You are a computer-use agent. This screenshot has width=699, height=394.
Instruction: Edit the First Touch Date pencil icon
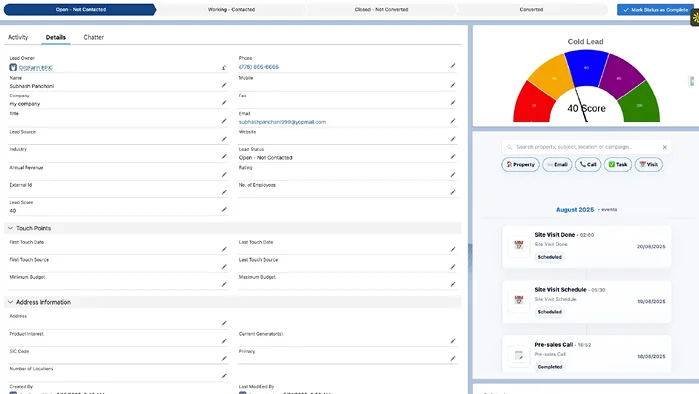[x=224, y=249]
